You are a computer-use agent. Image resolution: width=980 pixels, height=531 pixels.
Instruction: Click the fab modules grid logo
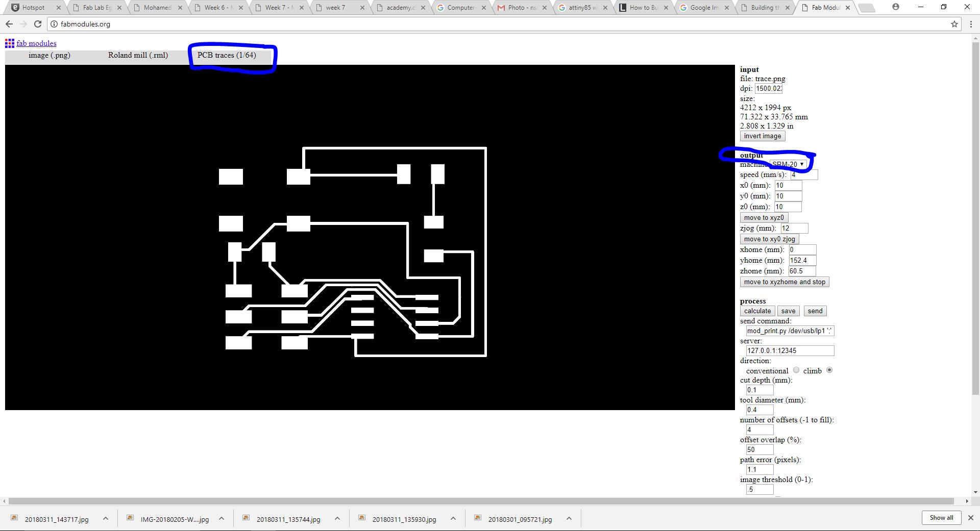point(10,43)
